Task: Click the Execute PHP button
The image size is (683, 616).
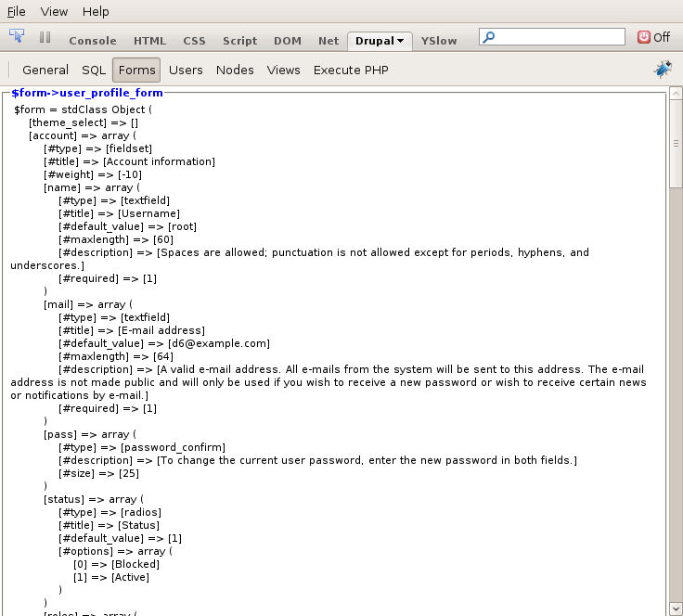Action: [351, 70]
